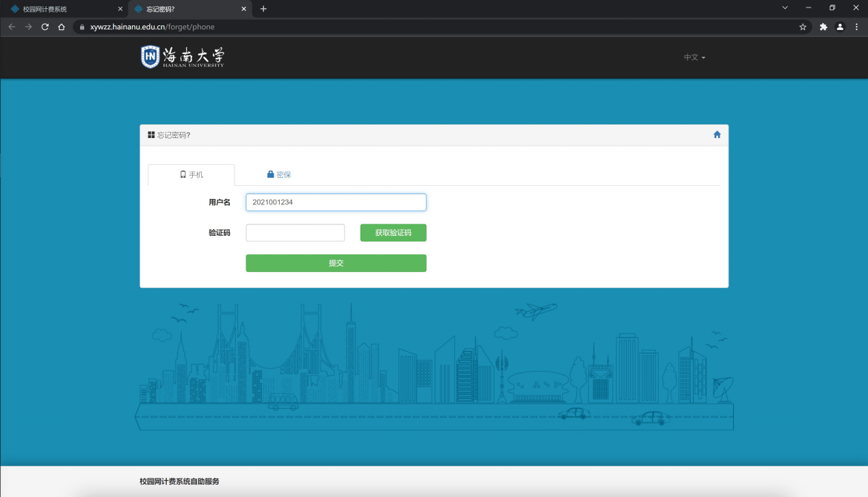Click the 获取验证码 button
The image size is (868, 497).
point(393,232)
